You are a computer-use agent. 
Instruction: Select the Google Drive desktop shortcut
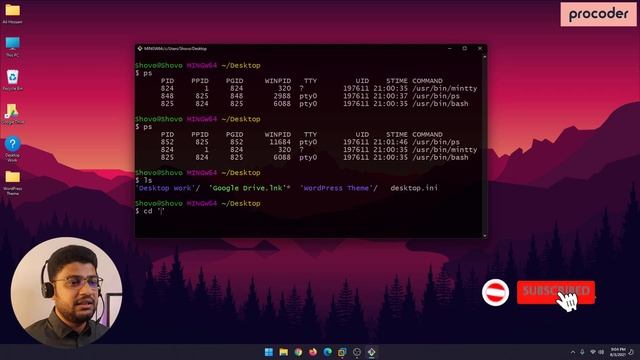[13, 113]
